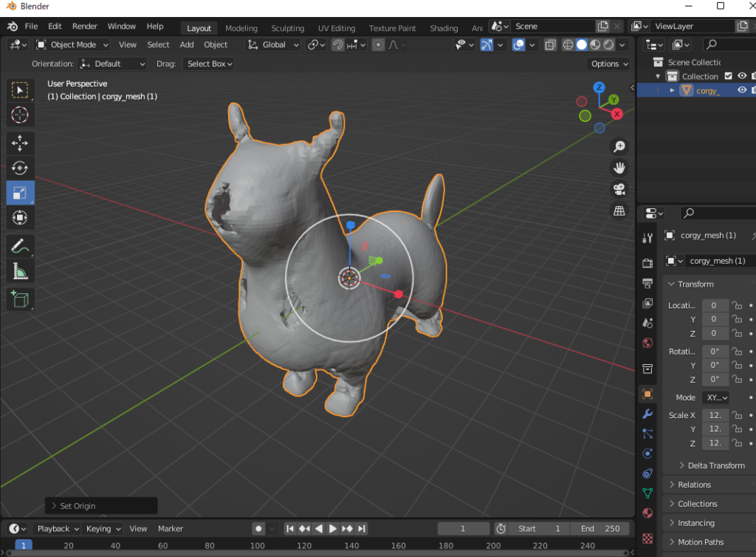Open Render properties (camera icon)

coord(647,262)
